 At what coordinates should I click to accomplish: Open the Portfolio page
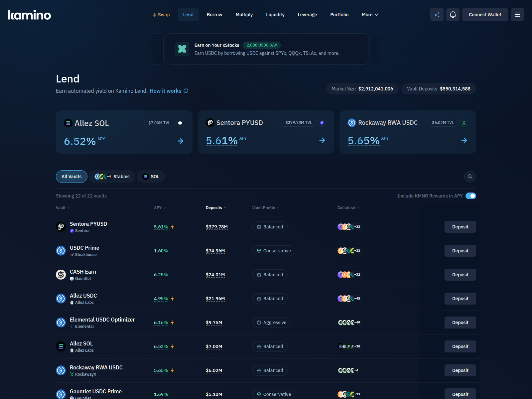pyautogui.click(x=339, y=15)
